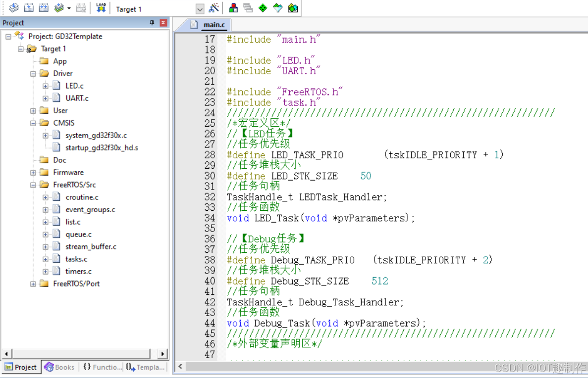The width and height of the screenshot is (588, 378).
Task: Collapse the Project: GD32Template root node
Action: [8, 37]
